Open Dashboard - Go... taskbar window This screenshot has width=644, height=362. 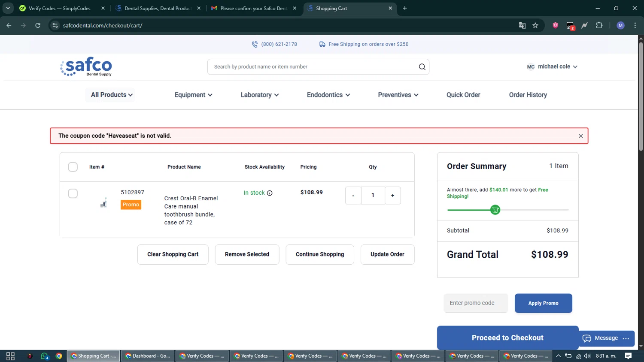(147, 356)
